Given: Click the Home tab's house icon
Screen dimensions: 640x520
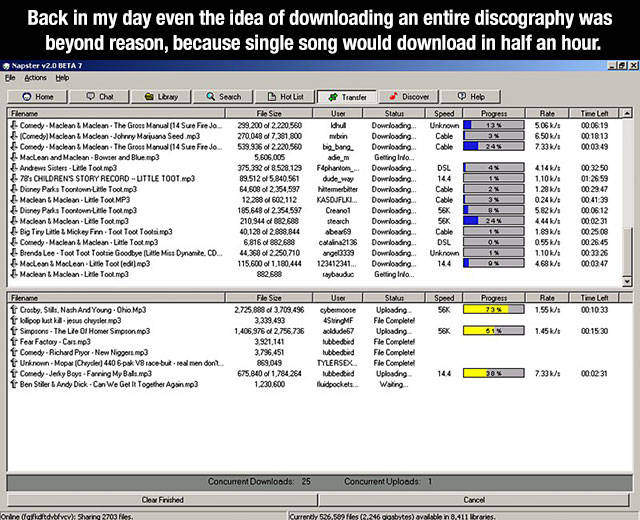Looking at the screenshot, I should pos(28,97).
